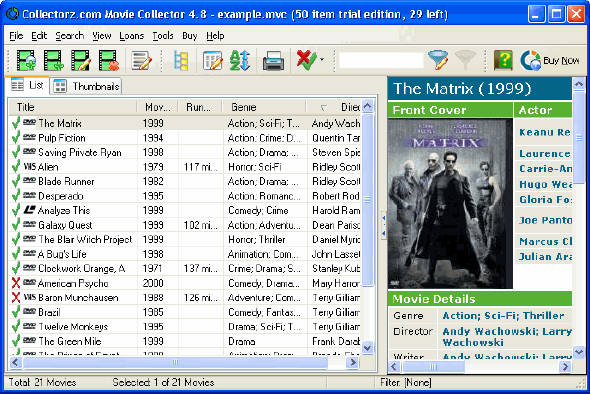Click the 117 min runtime cell for Alien

click(201, 167)
